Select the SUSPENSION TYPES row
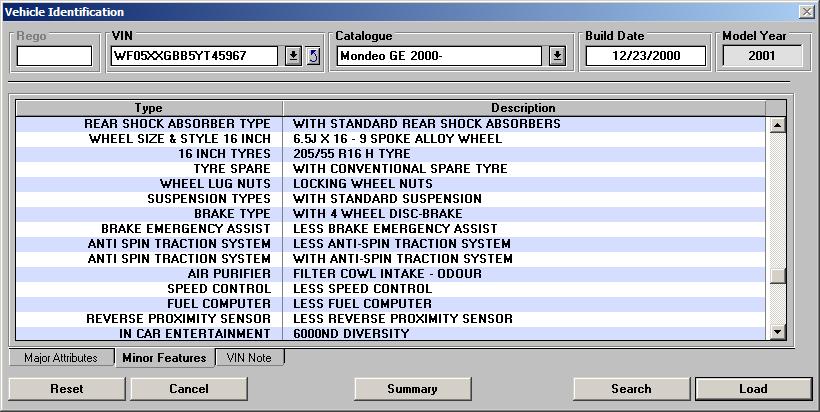Viewport: 820px width, 412px height. (x=390, y=199)
